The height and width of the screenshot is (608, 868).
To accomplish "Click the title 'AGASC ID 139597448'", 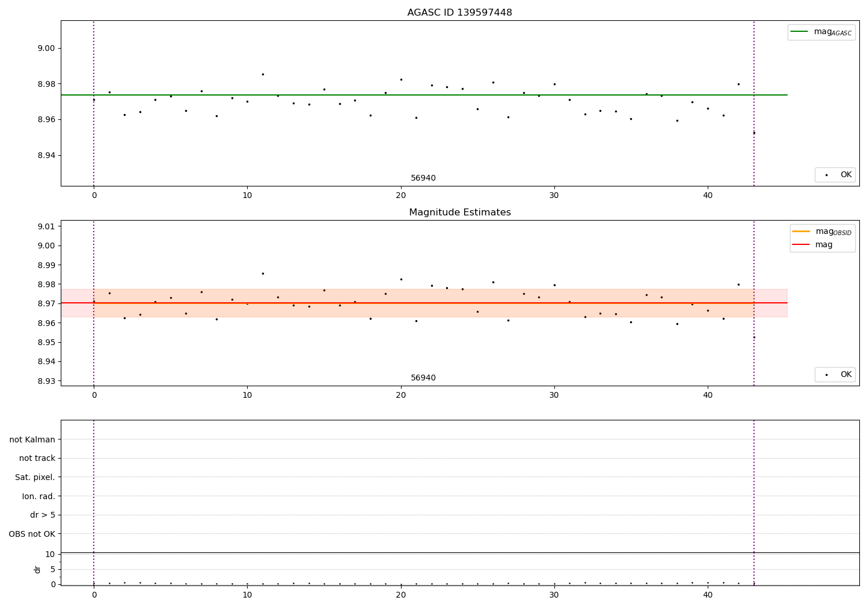I will click(459, 13).
